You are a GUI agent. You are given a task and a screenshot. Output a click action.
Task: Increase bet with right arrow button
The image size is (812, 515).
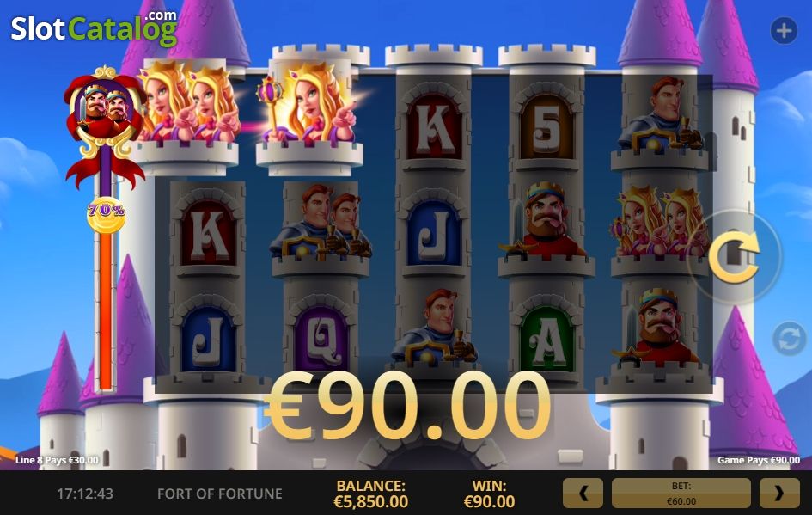[x=779, y=494]
